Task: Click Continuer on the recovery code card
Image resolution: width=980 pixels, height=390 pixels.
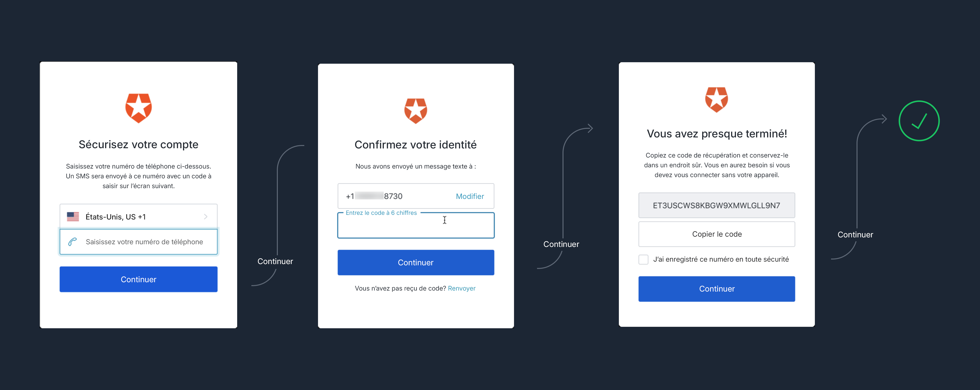Action: tap(717, 288)
